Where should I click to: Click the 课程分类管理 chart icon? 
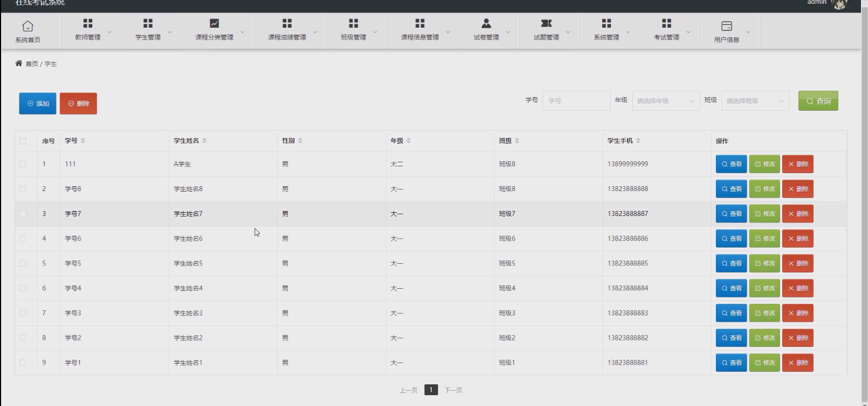coord(215,23)
